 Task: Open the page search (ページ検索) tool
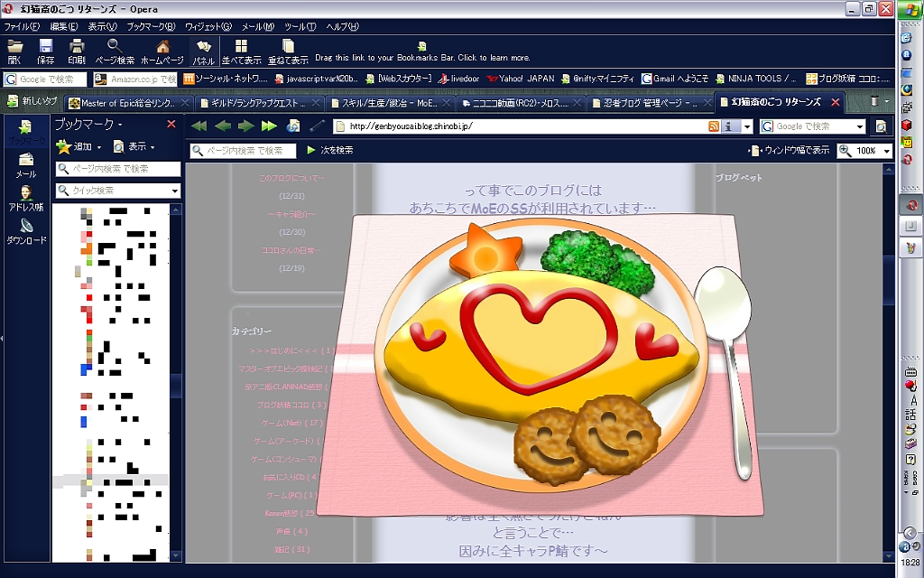pos(115,51)
